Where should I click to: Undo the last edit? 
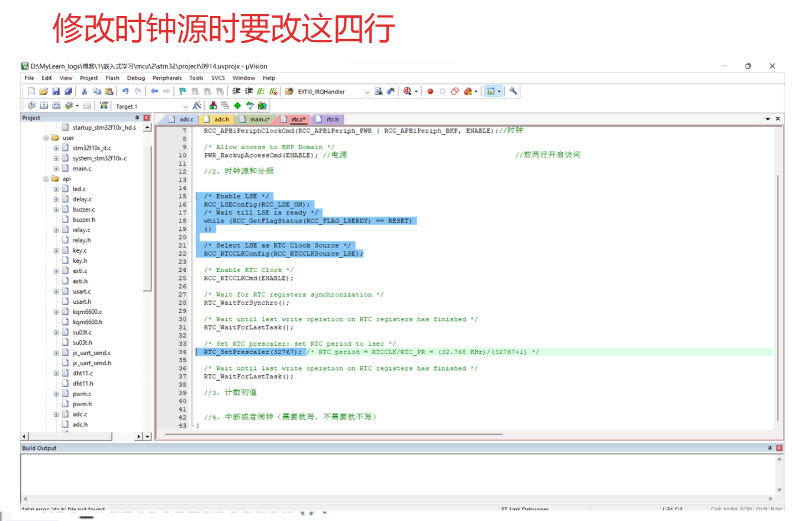[x=125, y=91]
